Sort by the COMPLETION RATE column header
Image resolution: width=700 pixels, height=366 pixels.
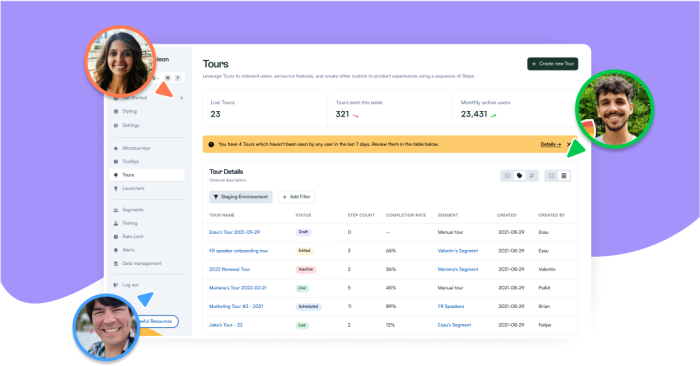(405, 215)
